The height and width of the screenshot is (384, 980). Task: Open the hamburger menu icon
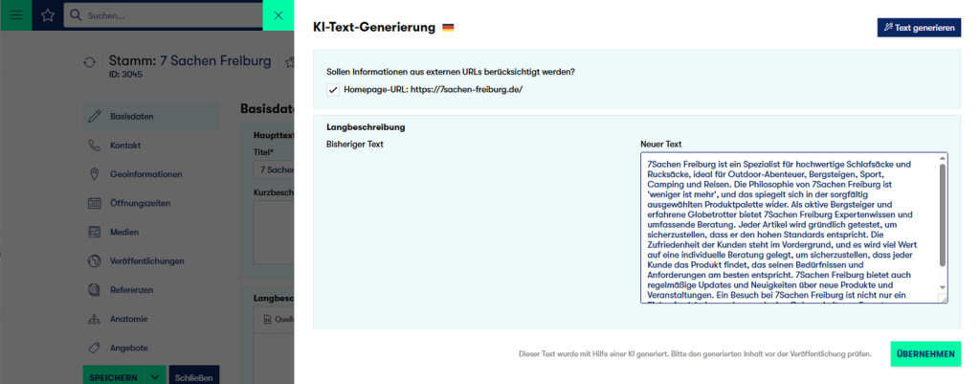point(16,15)
